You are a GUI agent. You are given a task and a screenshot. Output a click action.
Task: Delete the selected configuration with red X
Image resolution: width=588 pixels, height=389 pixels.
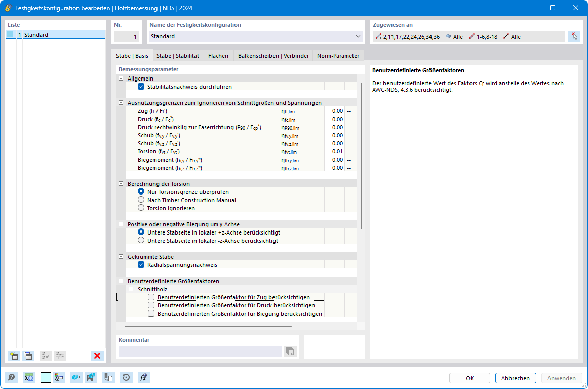point(97,356)
